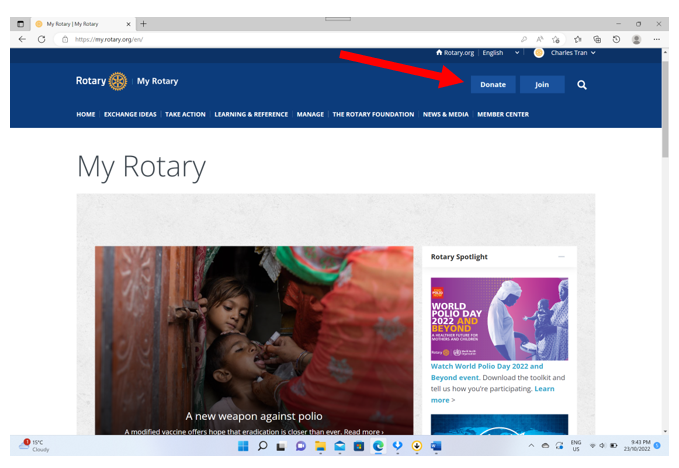
Task: Open Microsoft Word from the taskbar
Action: (436, 446)
